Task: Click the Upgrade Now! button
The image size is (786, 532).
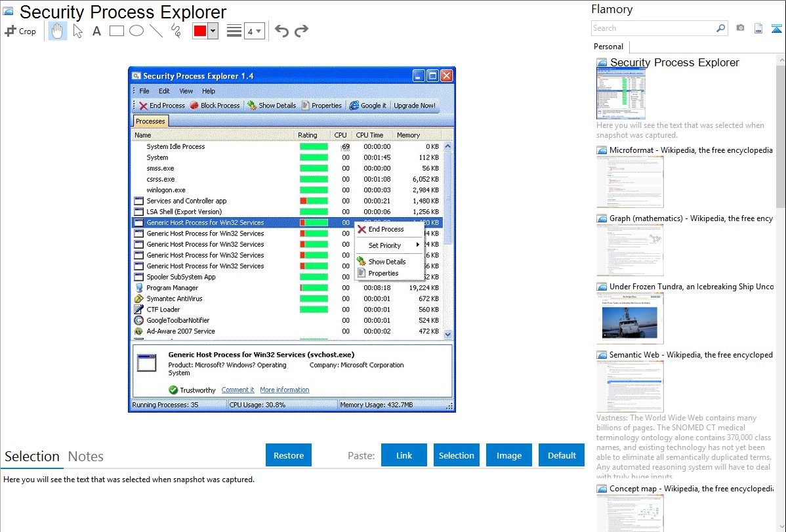Action: 415,106
